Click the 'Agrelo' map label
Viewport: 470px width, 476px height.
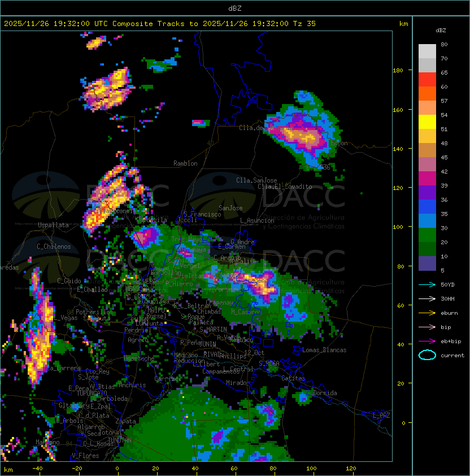(138, 340)
